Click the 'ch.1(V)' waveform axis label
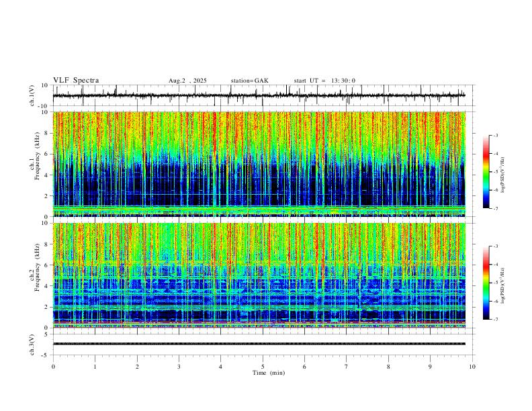532x411 pixels. pos(32,95)
